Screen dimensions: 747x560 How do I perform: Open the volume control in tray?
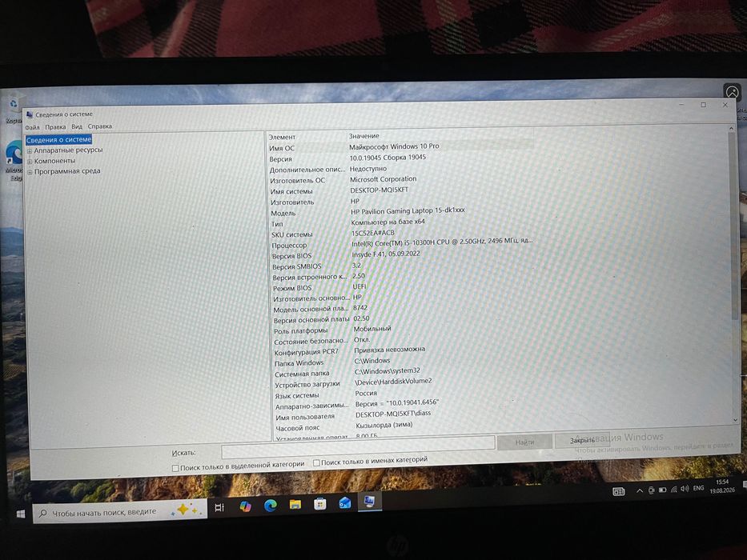(x=685, y=489)
